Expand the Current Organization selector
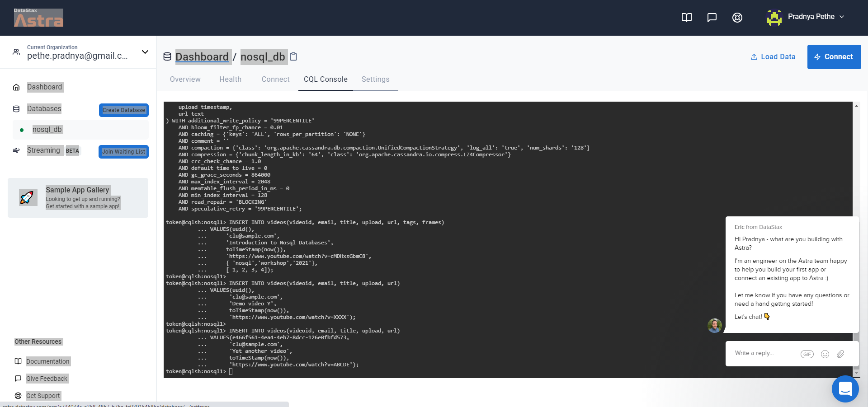This screenshot has height=407, width=868. (145, 52)
